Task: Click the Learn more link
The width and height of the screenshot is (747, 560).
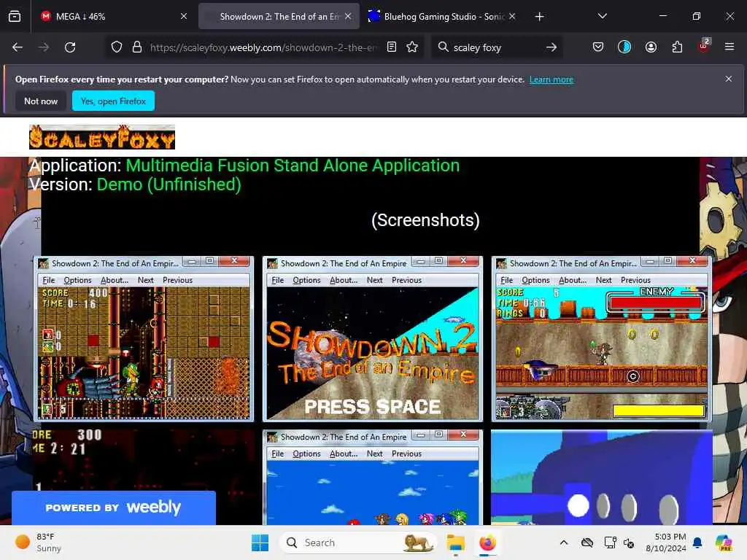Action: 551,79
